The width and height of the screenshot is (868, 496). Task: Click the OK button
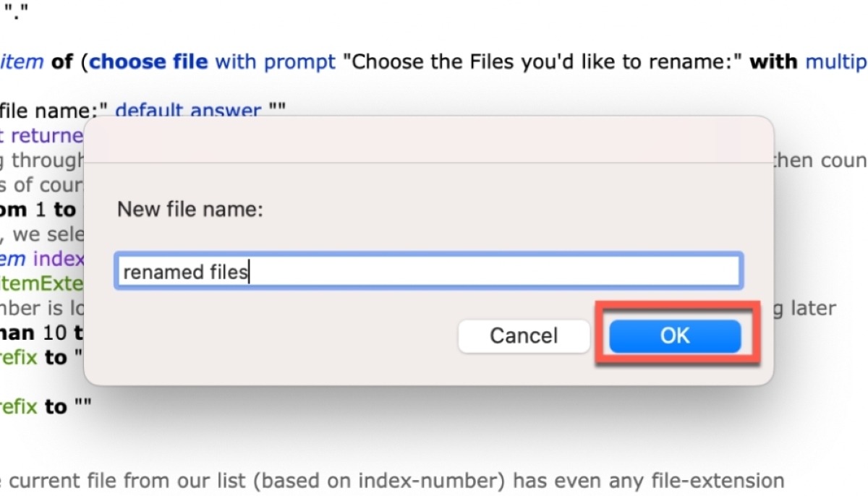[674, 335]
